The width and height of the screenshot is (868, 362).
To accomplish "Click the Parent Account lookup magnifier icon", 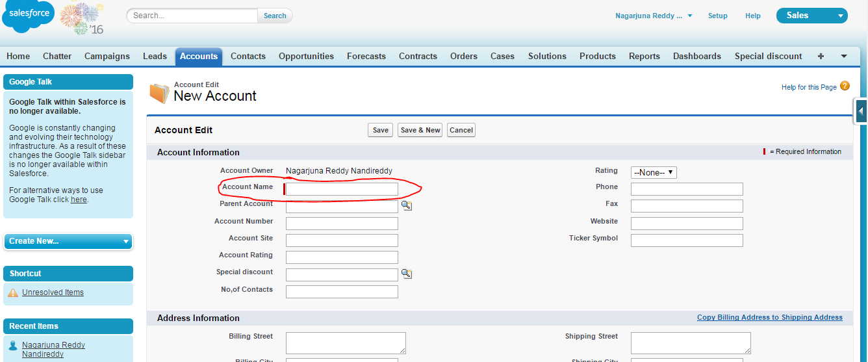I will coord(406,205).
